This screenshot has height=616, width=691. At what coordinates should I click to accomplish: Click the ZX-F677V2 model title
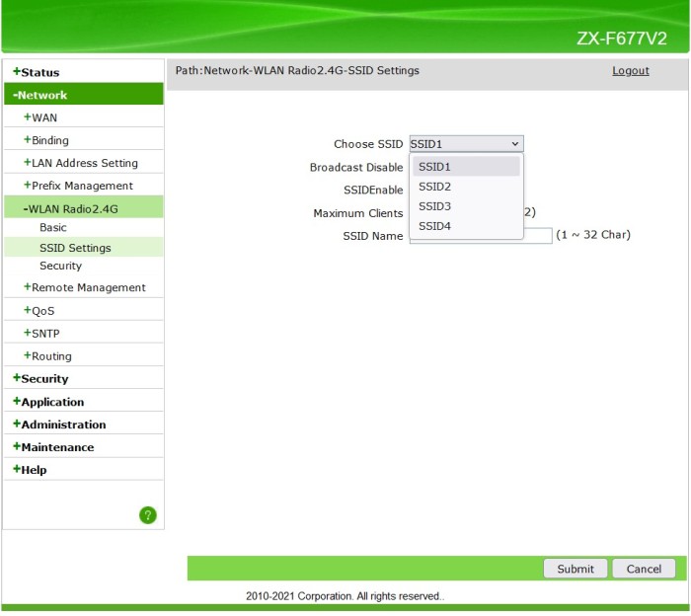[x=622, y=38]
